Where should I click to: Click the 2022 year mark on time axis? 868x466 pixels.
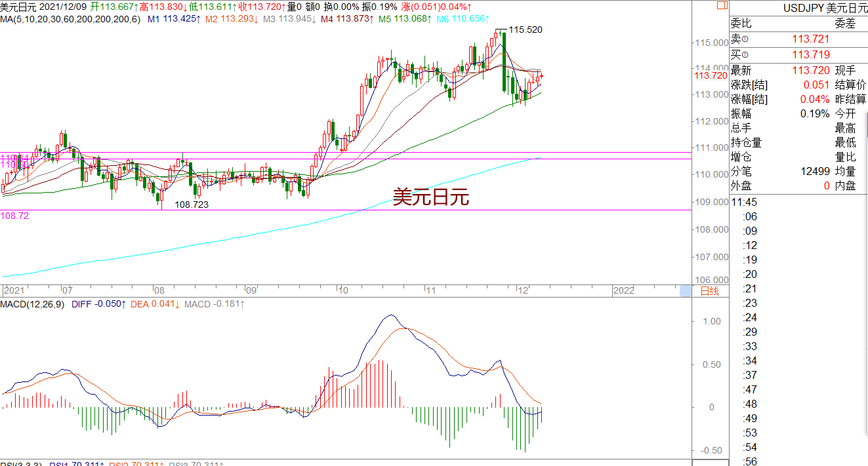(623, 291)
